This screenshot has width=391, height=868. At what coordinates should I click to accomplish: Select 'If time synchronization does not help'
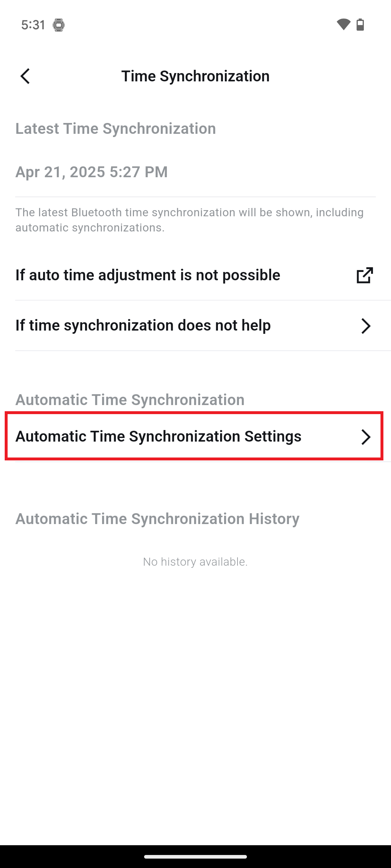coord(143,325)
